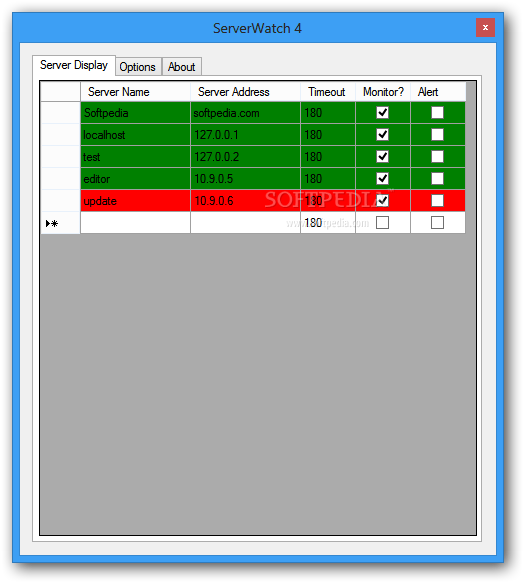
Task: Select the 10.9.0.6 address cell
Action: click(245, 201)
